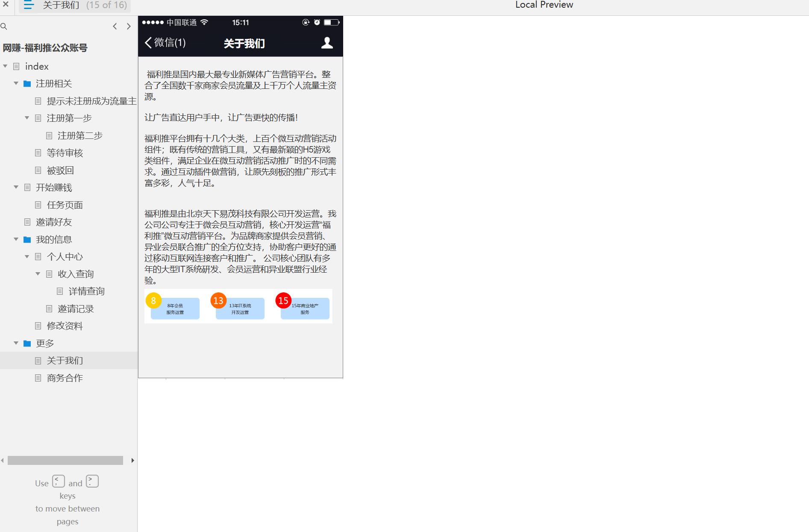The image size is (809, 532).
Task: Close the sitemap panel with the X icon
Action: [6, 5]
